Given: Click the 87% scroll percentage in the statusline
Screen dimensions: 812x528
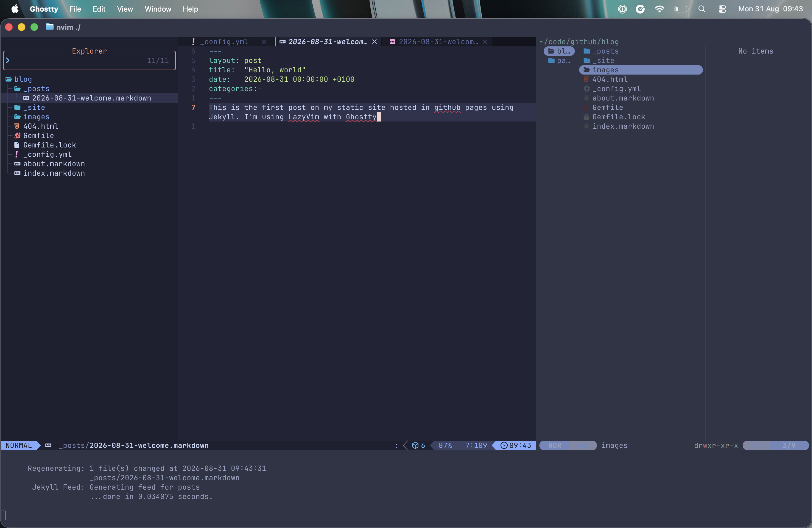Looking at the screenshot, I should pyautogui.click(x=445, y=445).
